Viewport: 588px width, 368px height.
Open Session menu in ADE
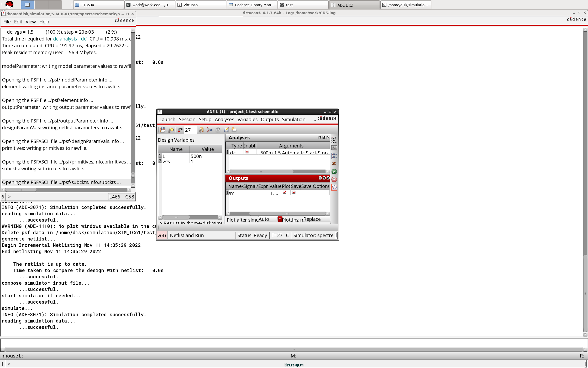point(187,120)
